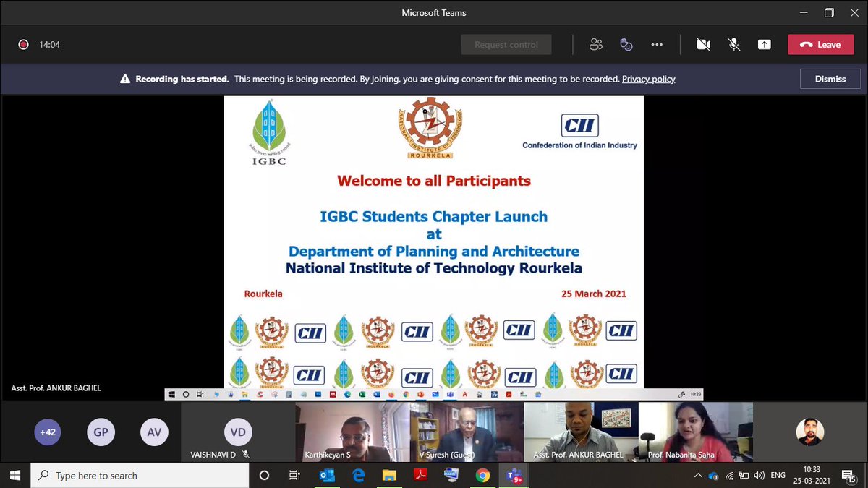Click the Request control button

point(506,44)
